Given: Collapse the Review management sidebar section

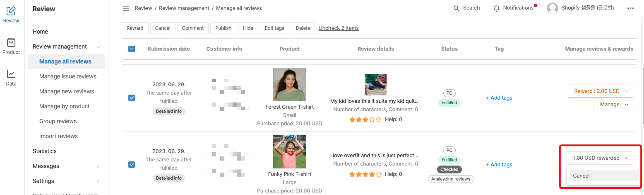Looking at the screenshot, I should point(98,47).
